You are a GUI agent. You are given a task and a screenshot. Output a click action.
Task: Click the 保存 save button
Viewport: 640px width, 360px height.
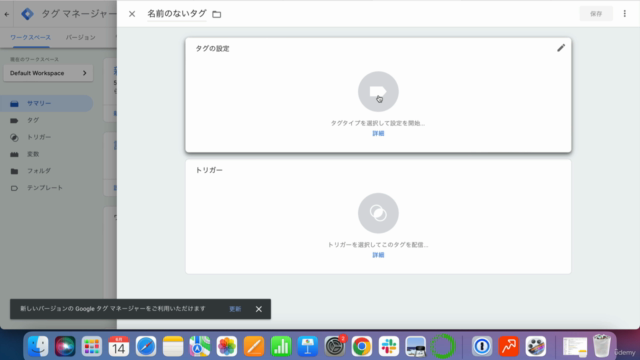pyautogui.click(x=596, y=14)
